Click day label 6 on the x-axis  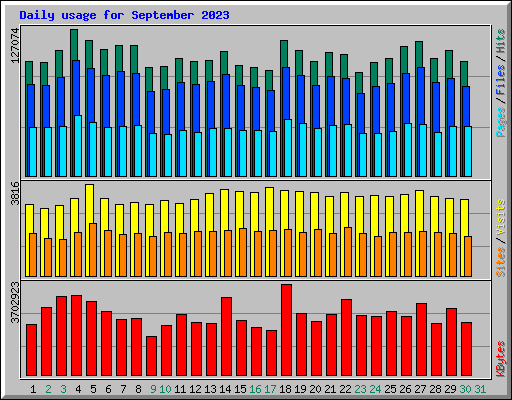(x=108, y=389)
